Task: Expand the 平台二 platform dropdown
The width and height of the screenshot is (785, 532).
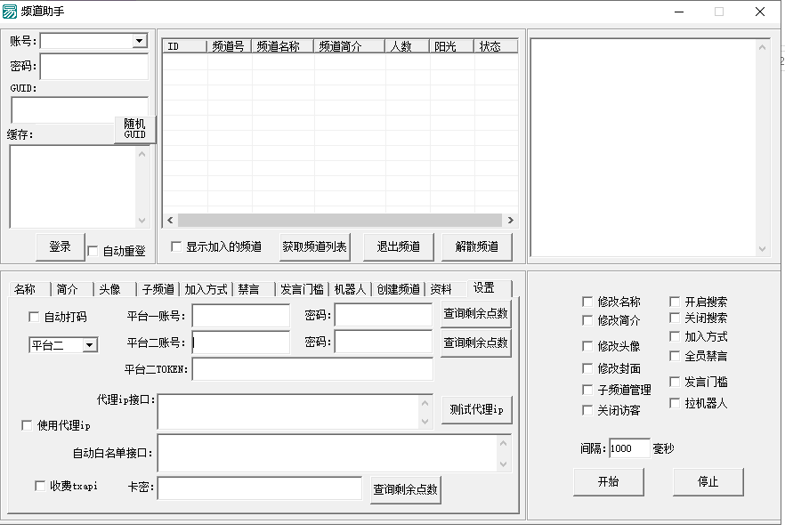Action: coord(90,345)
